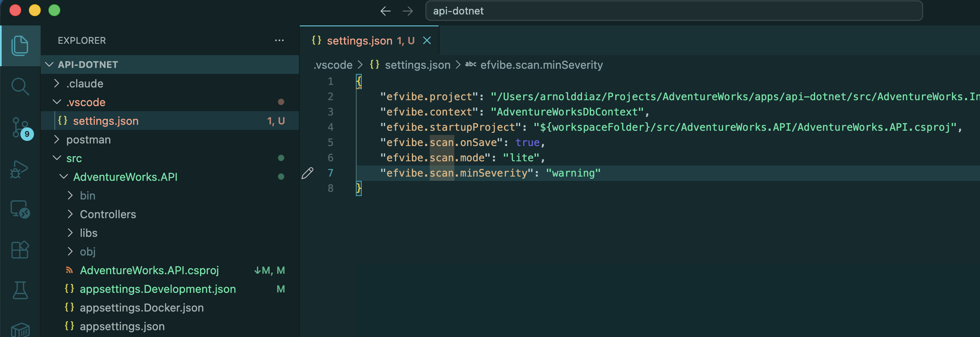Open the Remote Explorer view
Viewport: 980px width, 337px height.
pos(20,209)
